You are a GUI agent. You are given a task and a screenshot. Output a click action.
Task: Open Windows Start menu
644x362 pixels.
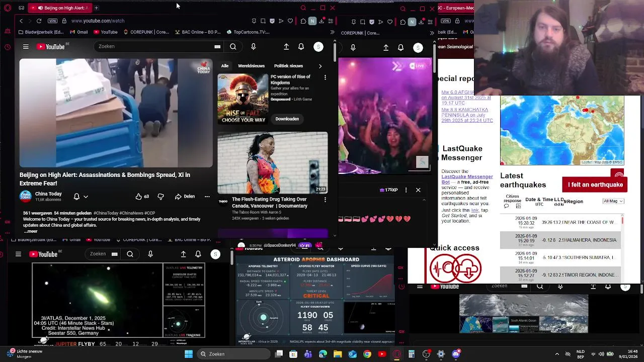tap(188, 354)
